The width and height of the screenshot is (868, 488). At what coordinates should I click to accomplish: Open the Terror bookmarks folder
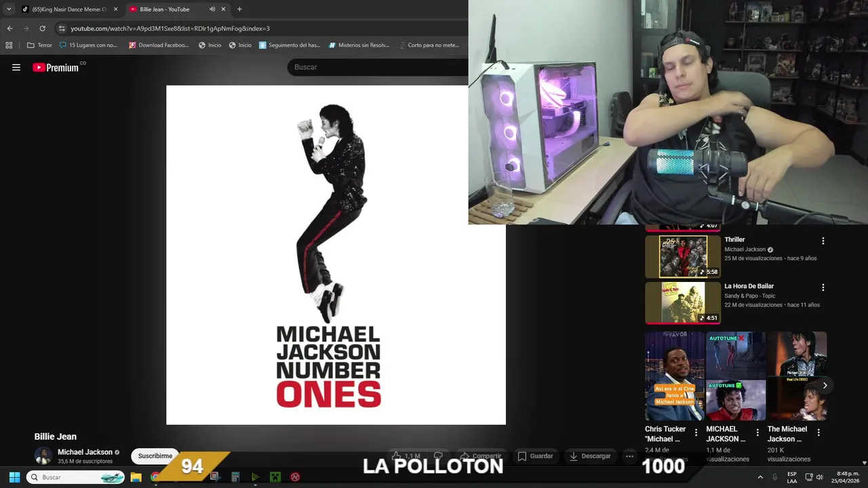(39, 45)
